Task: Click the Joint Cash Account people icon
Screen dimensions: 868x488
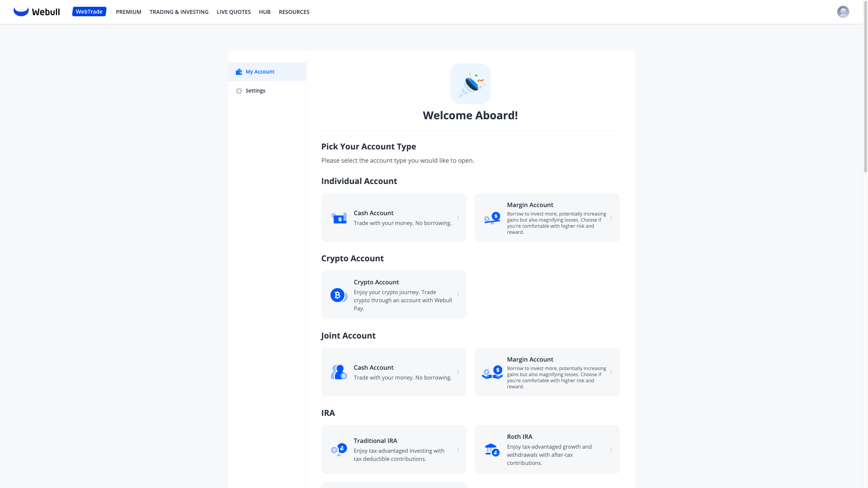Action: pos(339,372)
